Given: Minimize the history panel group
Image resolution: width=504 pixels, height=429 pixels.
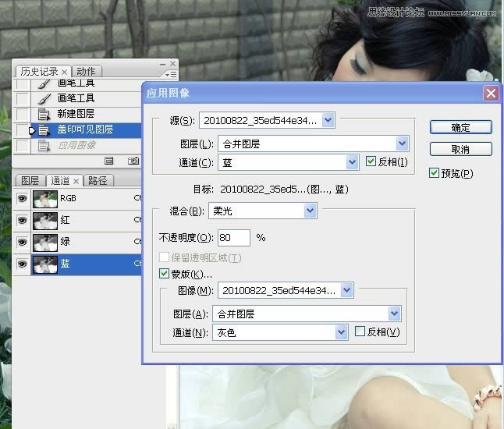Looking at the screenshot, I should [162, 63].
